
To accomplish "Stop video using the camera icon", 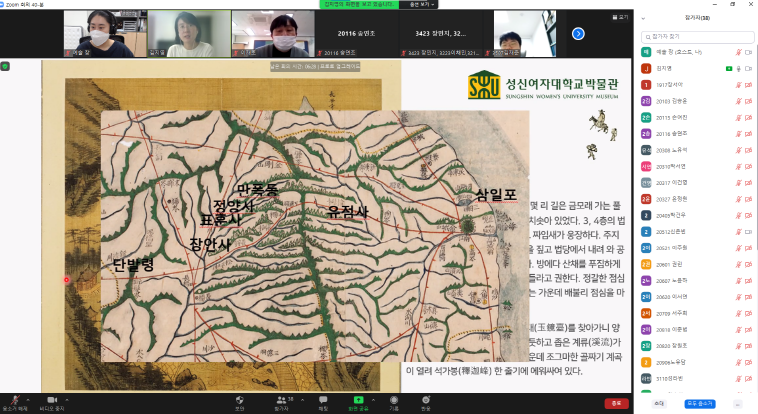I will pyautogui.click(x=52, y=402).
